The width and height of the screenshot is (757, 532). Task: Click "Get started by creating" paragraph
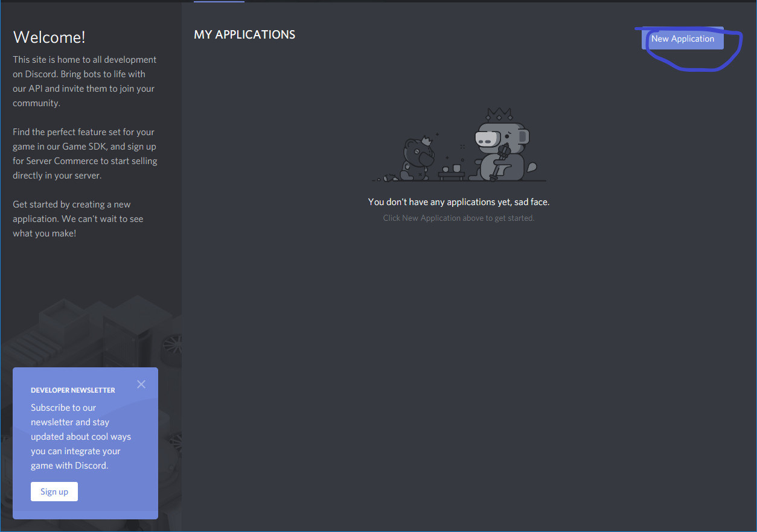tap(78, 219)
